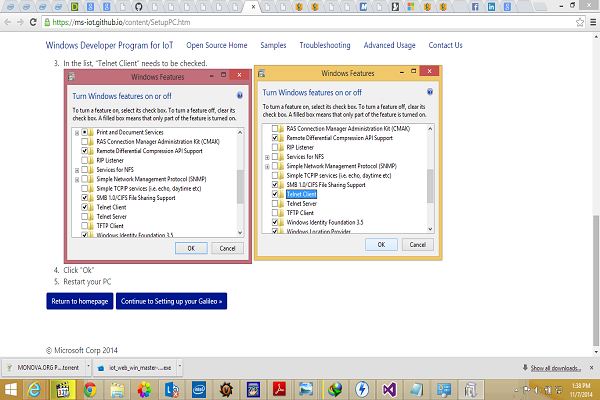Screen dimensions: 600x400
Task: Open dropdown arrow for iot_web_win_master exe download
Action: click(179, 366)
